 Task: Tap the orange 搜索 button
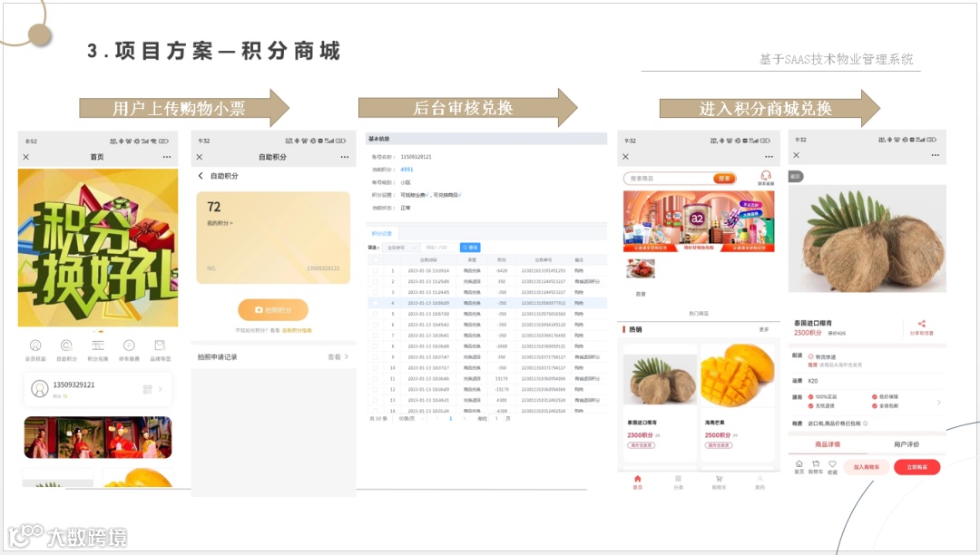pyautogui.click(x=724, y=179)
